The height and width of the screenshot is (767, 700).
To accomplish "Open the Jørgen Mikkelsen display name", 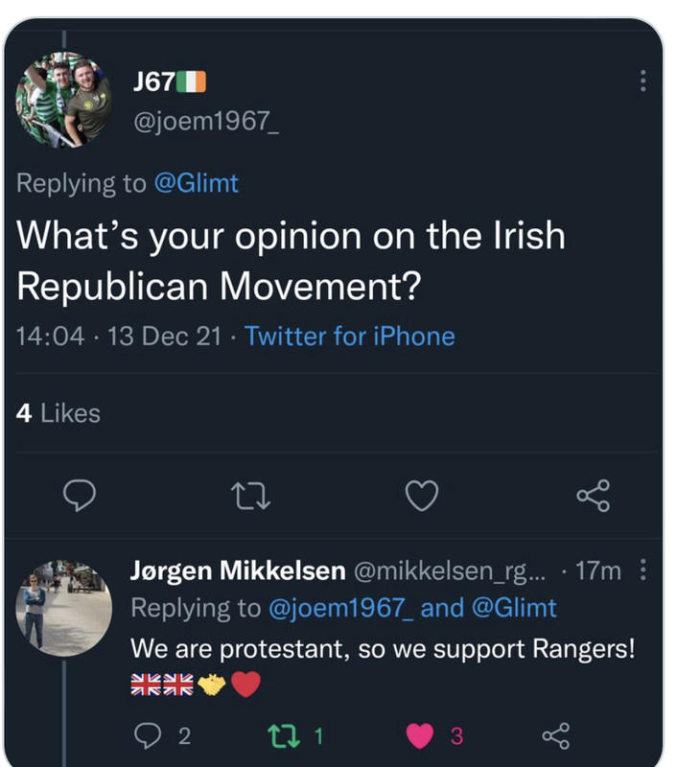I will click(x=238, y=571).
